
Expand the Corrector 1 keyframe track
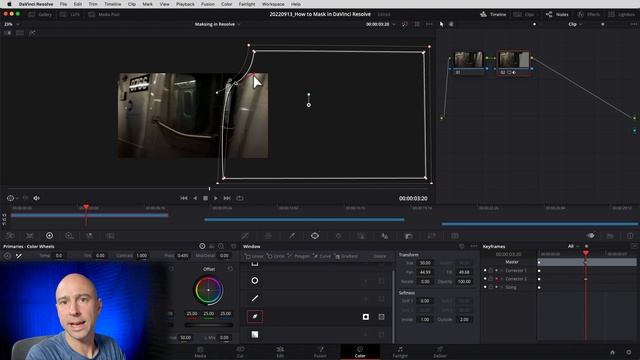(x=502, y=271)
